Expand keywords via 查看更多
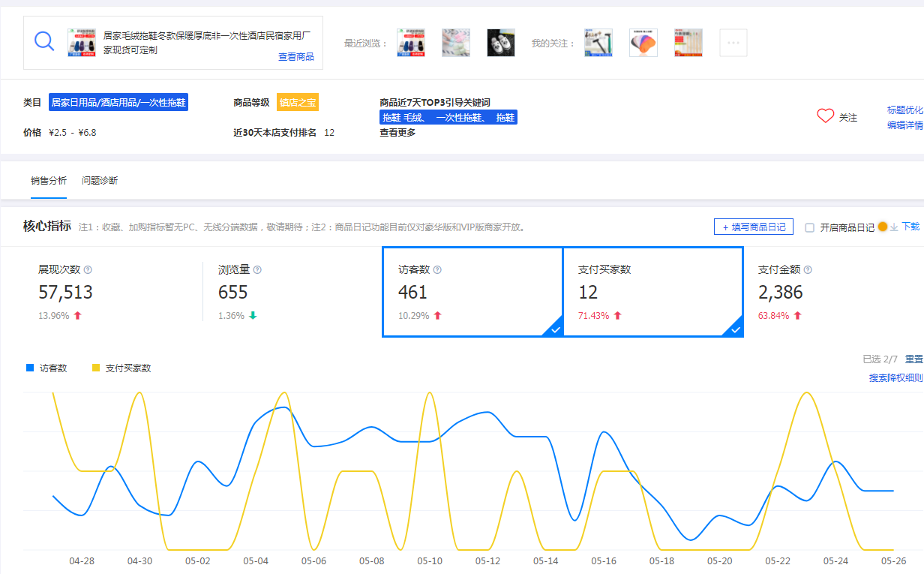Image resolution: width=924 pixels, height=574 pixels. tap(397, 133)
